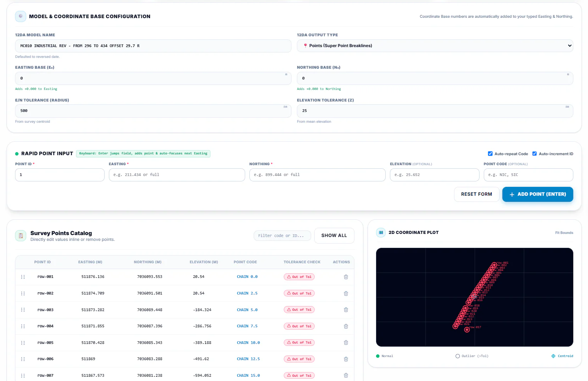This screenshot has width=588, height=381.
Task: Click the row-017 outlier marker in plot
Action: click(467, 330)
